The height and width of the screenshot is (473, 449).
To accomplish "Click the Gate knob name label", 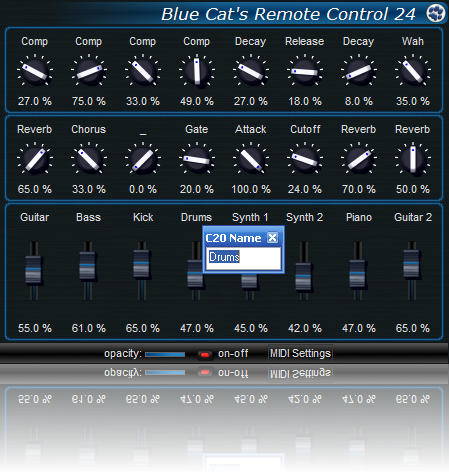I will coord(197,129).
